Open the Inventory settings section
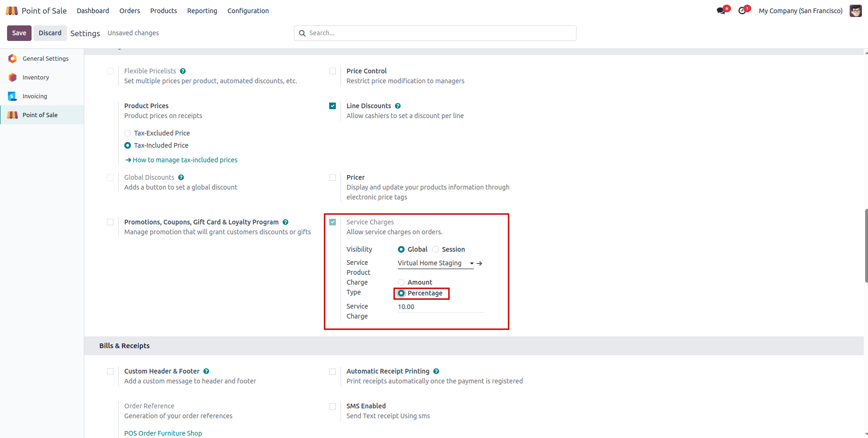Image resolution: width=868 pixels, height=438 pixels. pyautogui.click(x=36, y=78)
